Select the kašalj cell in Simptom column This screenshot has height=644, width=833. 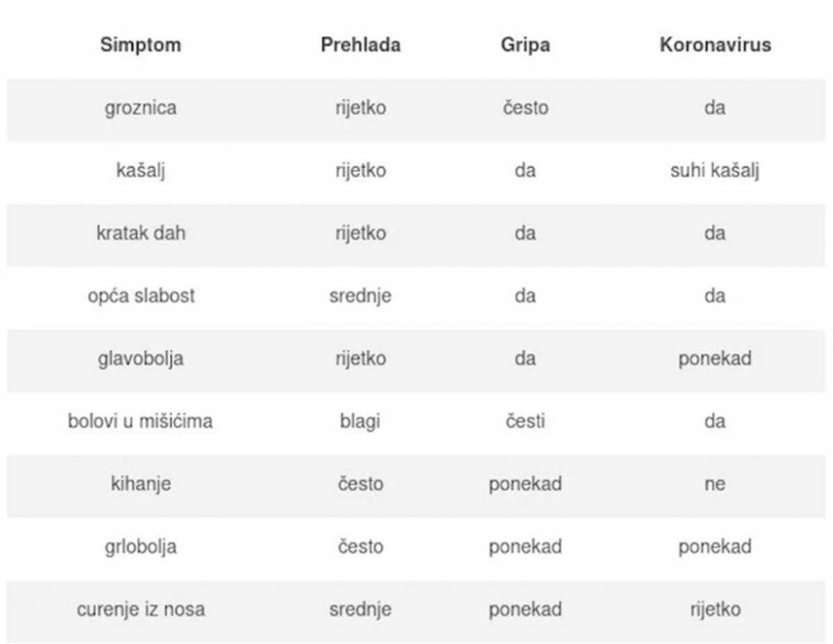(140, 171)
